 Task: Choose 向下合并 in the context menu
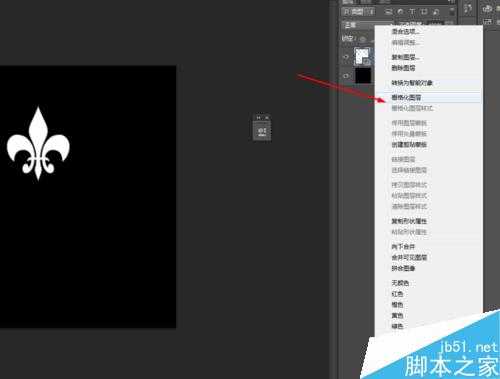(403, 247)
